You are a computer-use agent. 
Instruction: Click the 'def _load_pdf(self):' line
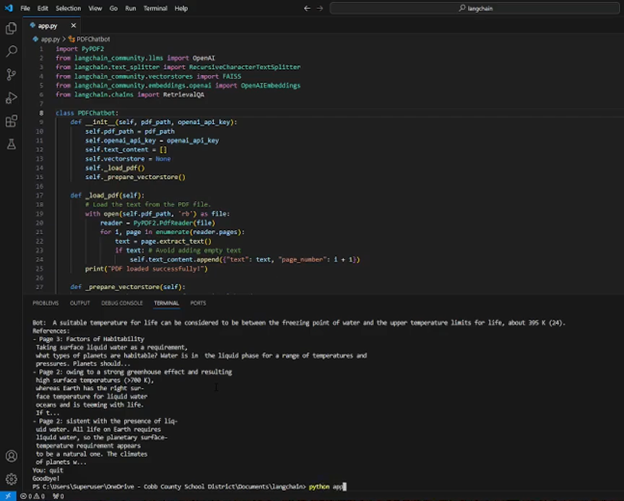pyautogui.click(x=107, y=195)
